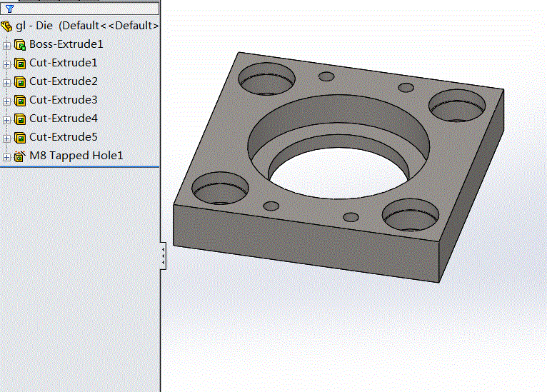Collapse the feature tree panel using splitter handle
Image resolution: width=547 pixels, height=392 pixels.
[x=163, y=256]
